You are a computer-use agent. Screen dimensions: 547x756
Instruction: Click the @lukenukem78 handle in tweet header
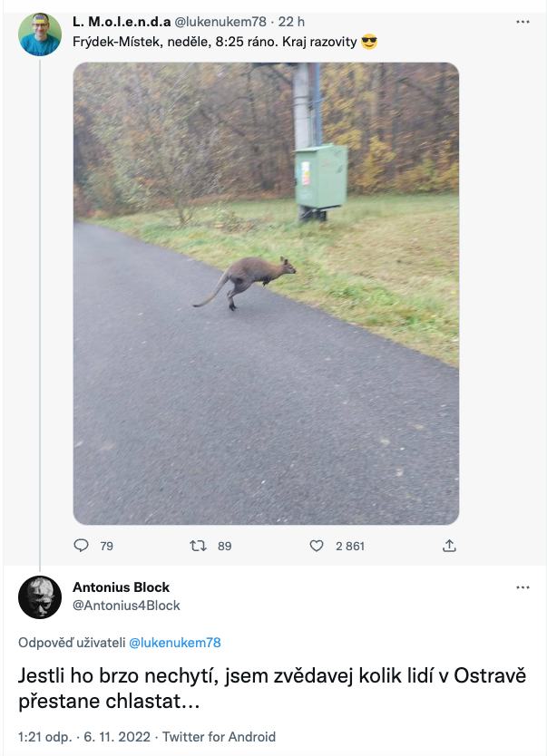click(220, 22)
